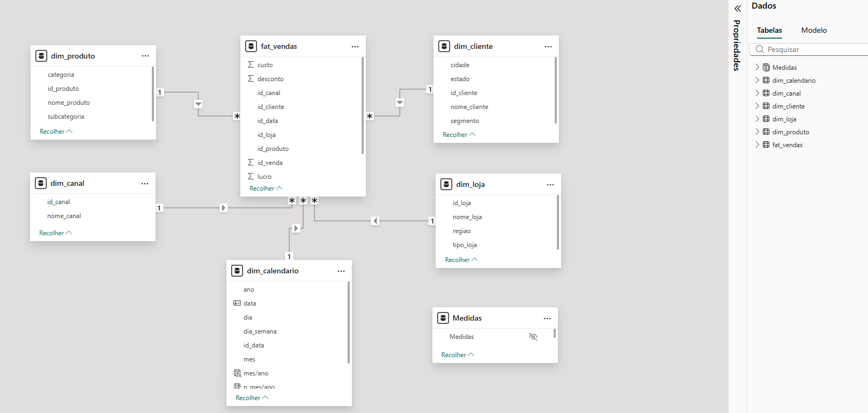Expand dim_cliente in the Dados table list

(x=757, y=106)
